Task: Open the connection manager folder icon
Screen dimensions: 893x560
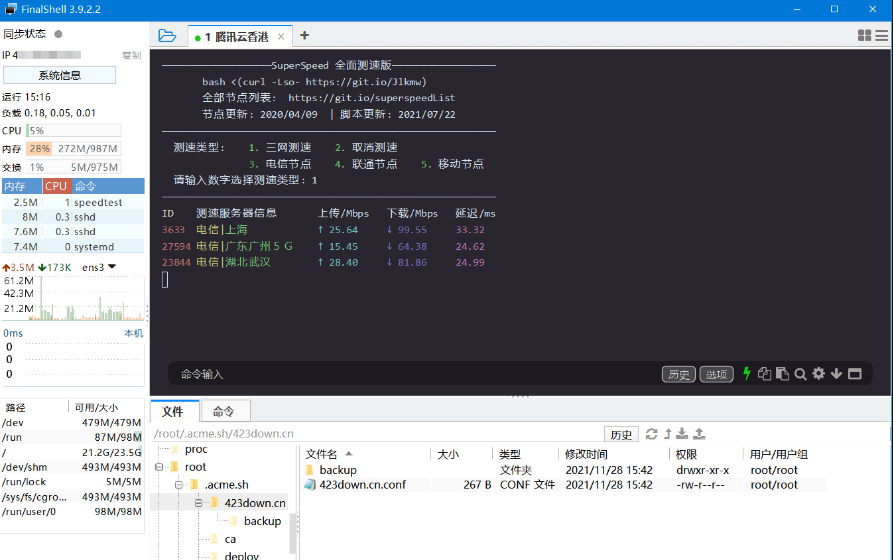Action: click(x=167, y=36)
